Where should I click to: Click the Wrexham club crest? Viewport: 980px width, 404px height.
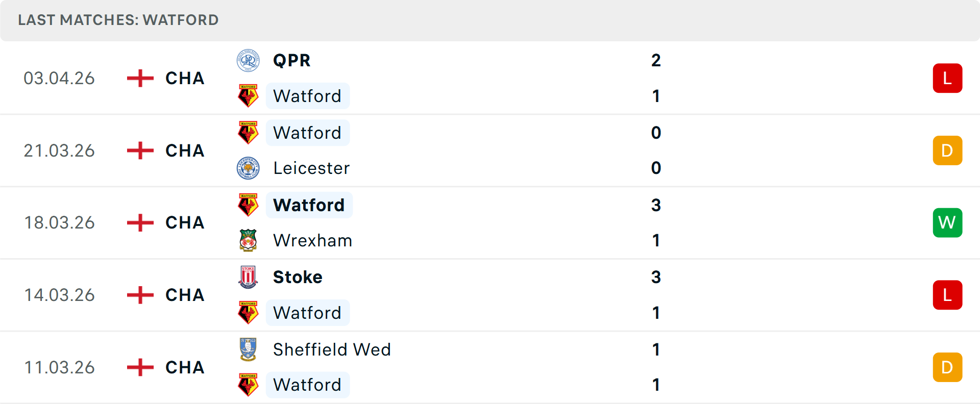click(248, 240)
